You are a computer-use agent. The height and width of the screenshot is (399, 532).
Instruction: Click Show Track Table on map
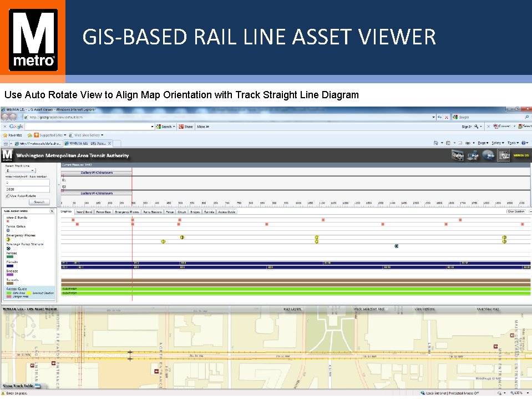[x=21, y=386]
